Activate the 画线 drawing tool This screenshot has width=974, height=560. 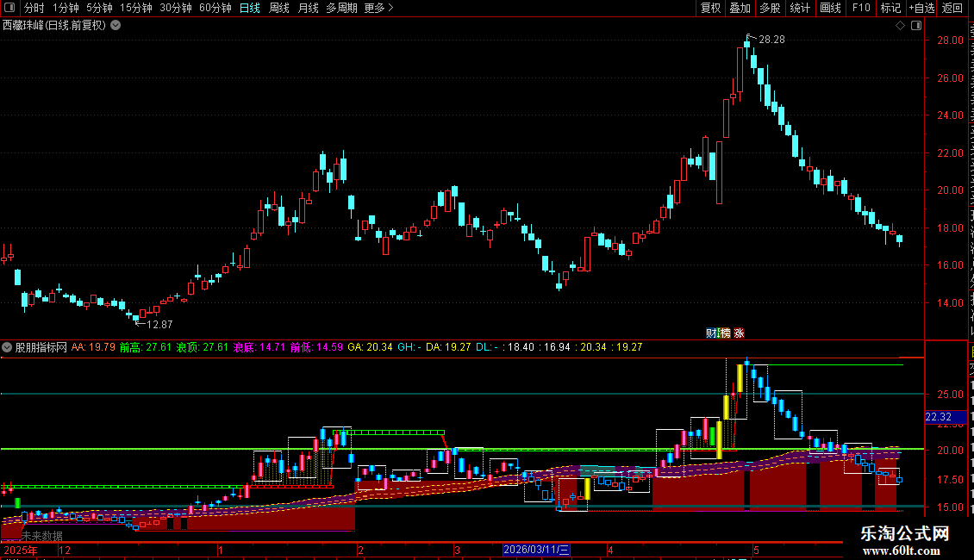coord(831,8)
